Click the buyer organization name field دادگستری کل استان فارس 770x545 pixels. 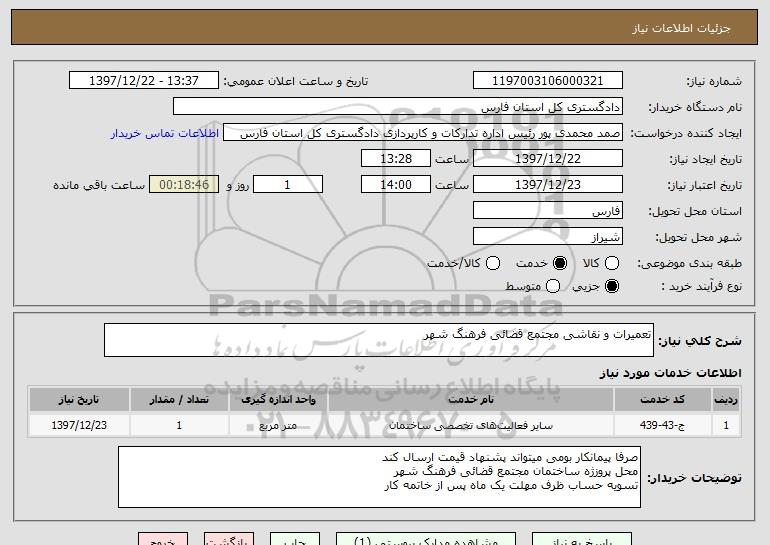click(398, 107)
